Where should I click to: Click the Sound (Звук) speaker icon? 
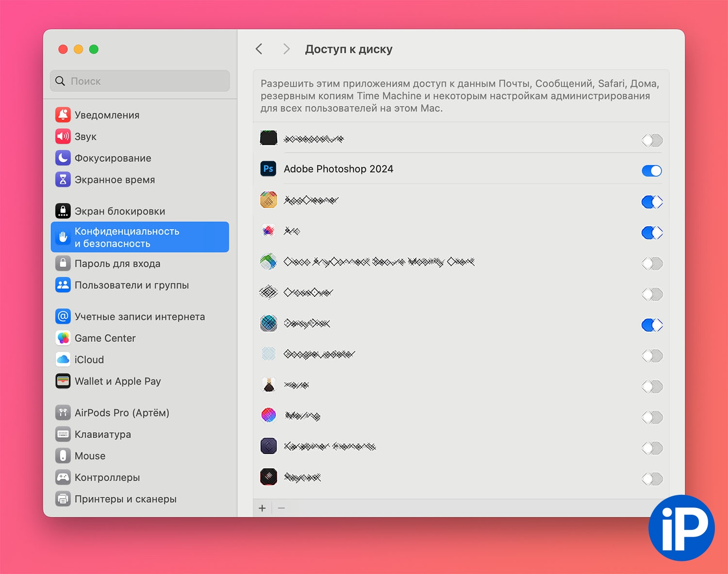pyautogui.click(x=63, y=136)
